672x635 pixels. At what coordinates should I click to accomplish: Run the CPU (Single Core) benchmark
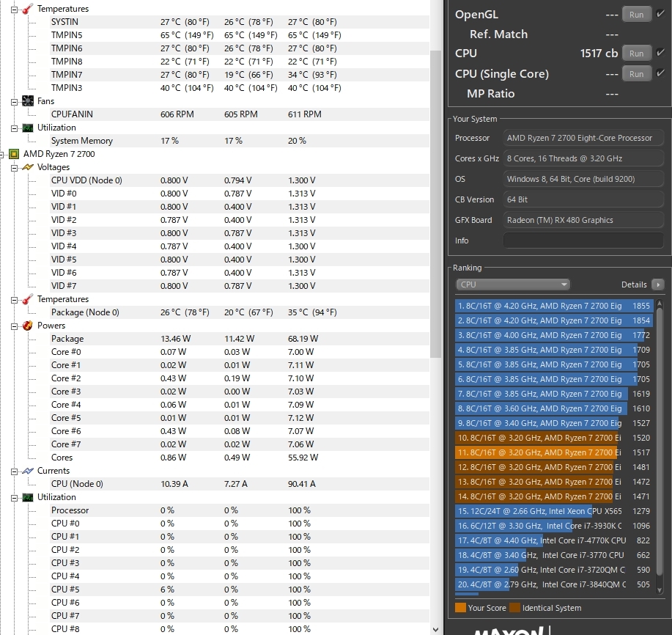(x=636, y=74)
